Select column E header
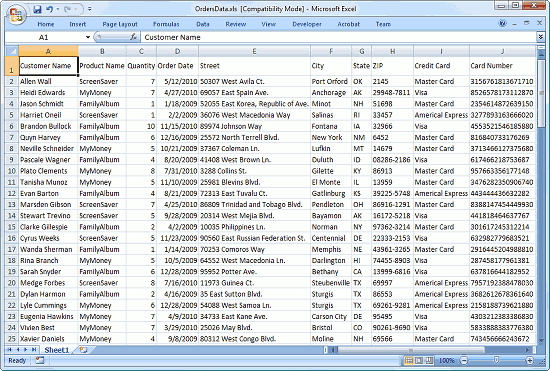Image resolution: width=550 pixels, height=371 pixels. click(254, 51)
